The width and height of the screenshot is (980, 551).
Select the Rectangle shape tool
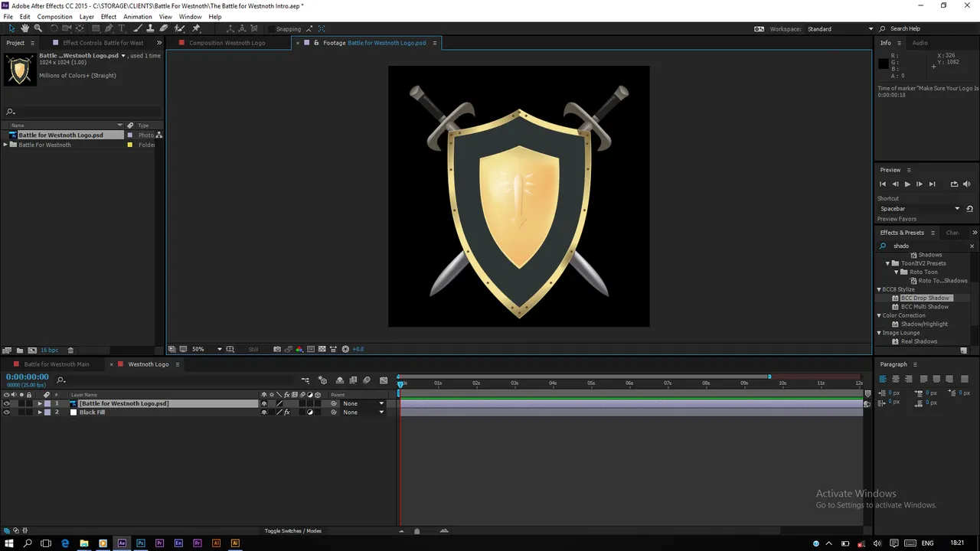coord(96,28)
